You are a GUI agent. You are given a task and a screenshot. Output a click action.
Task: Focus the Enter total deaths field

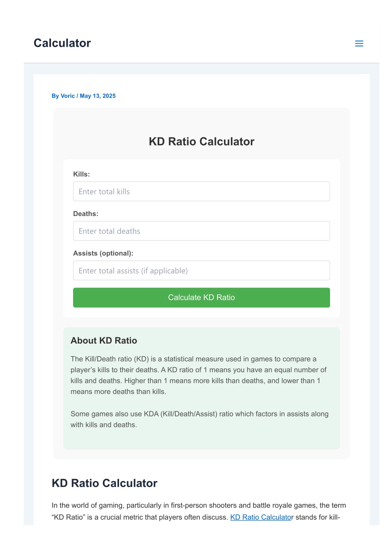[201, 231]
